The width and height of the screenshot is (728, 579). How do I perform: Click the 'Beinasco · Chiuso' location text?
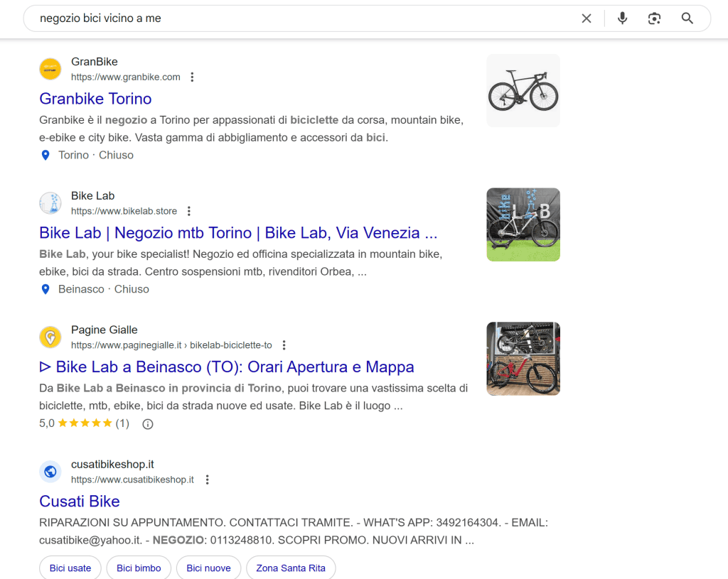click(104, 290)
